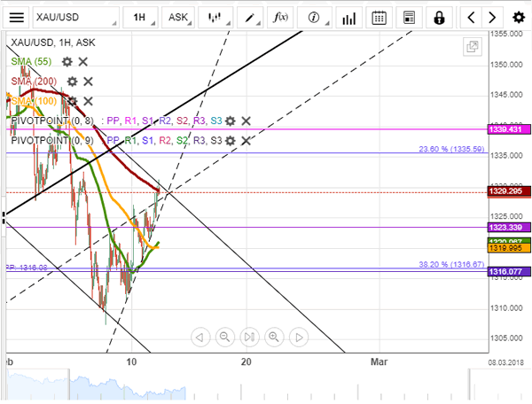Open the news table panel icon

pos(409,18)
